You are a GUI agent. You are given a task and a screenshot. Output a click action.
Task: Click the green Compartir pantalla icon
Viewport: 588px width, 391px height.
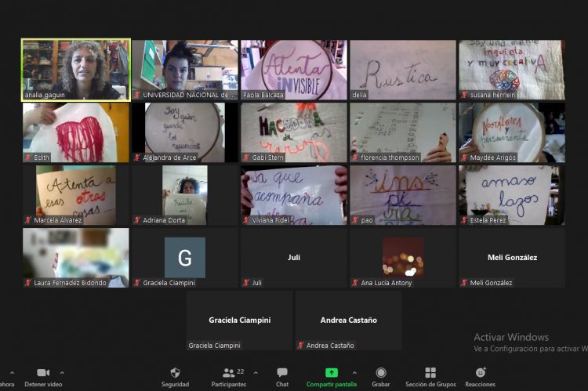332,373
